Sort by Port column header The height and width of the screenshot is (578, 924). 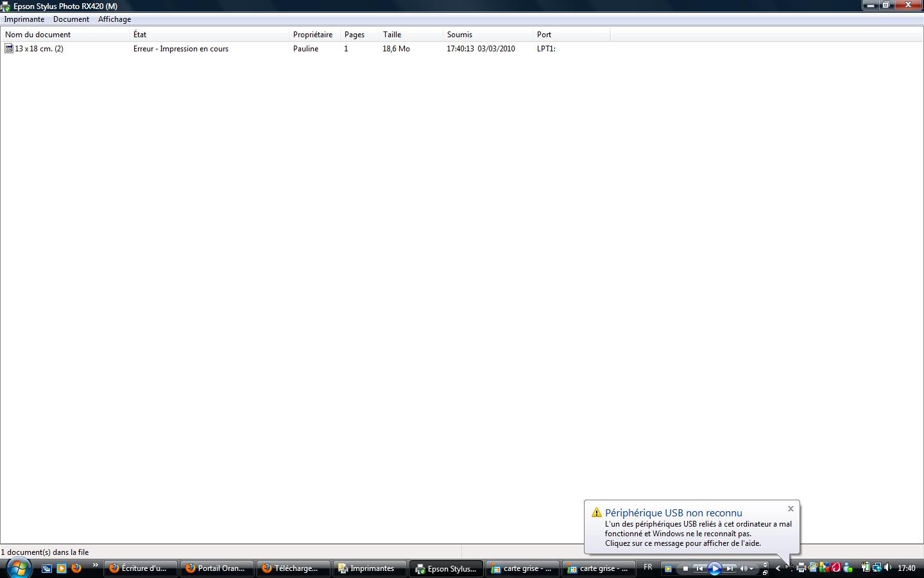pos(571,35)
